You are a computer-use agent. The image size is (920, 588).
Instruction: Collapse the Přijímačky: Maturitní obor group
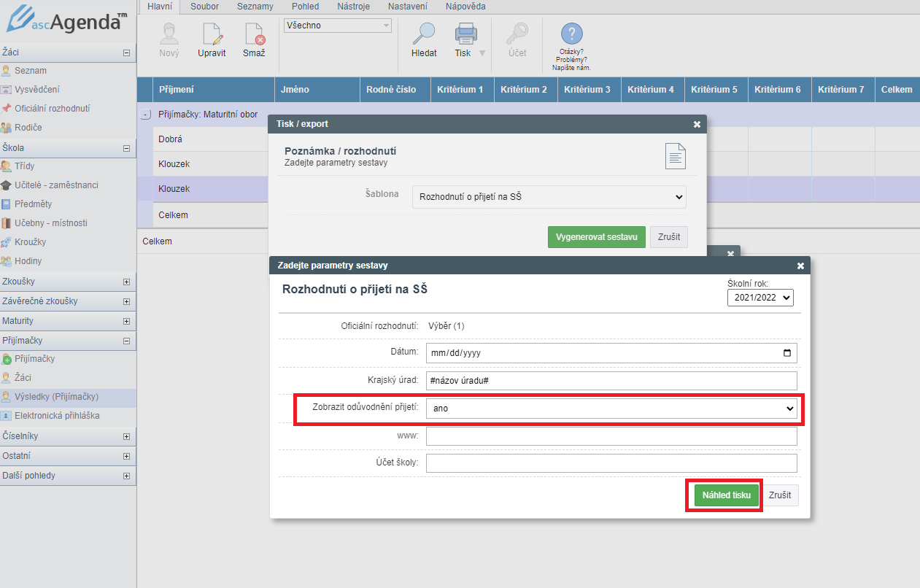coord(146,115)
